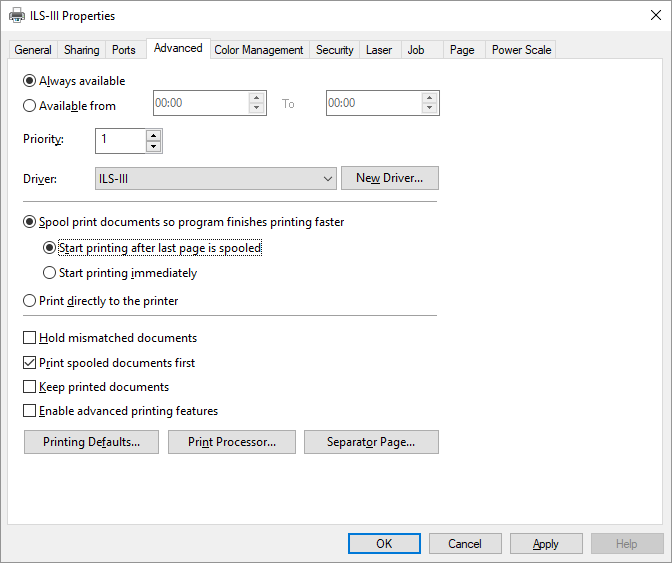The height and width of the screenshot is (563, 672).
Task: Enable advanced printing features checkbox
Action: coord(29,410)
